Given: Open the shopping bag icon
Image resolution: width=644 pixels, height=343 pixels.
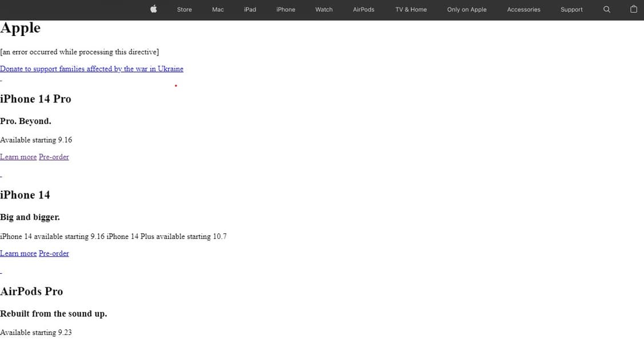Looking at the screenshot, I should pos(634,9).
